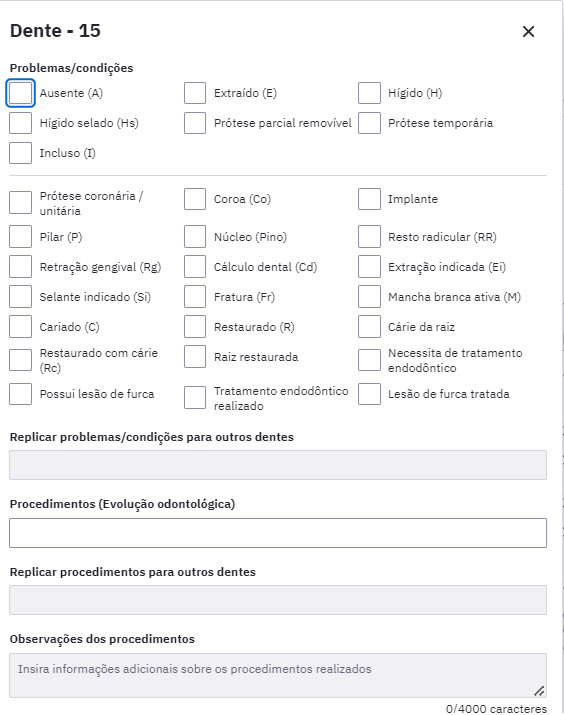
Task: Mark the tooth as Hígido (H)
Action: (369, 93)
